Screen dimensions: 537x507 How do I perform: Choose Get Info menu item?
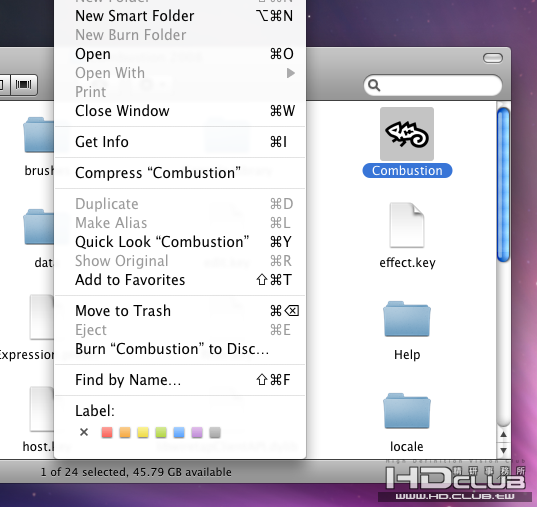point(180,142)
